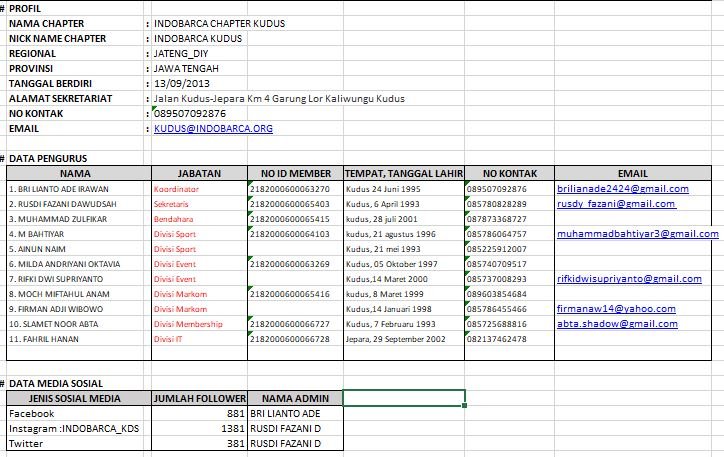Select the NO ID MEMBER header cell
The width and height of the screenshot is (724, 457).
click(x=296, y=173)
